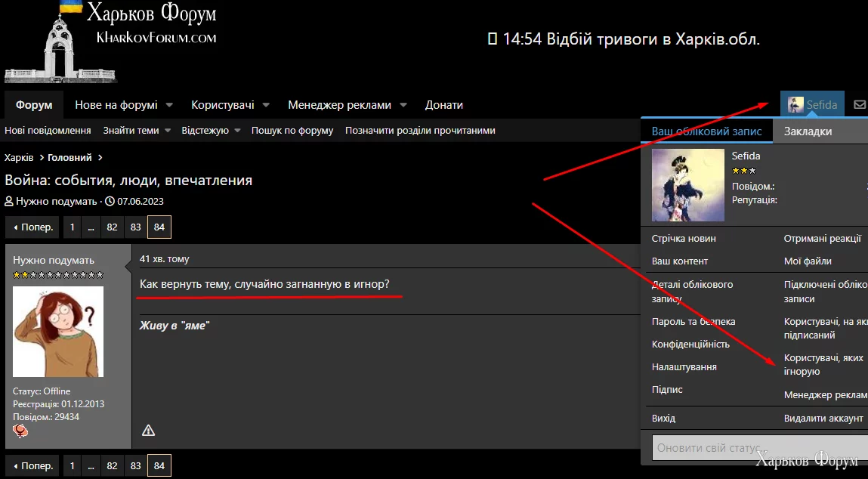
Task: Open Отримані реакції
Action: 823,239
